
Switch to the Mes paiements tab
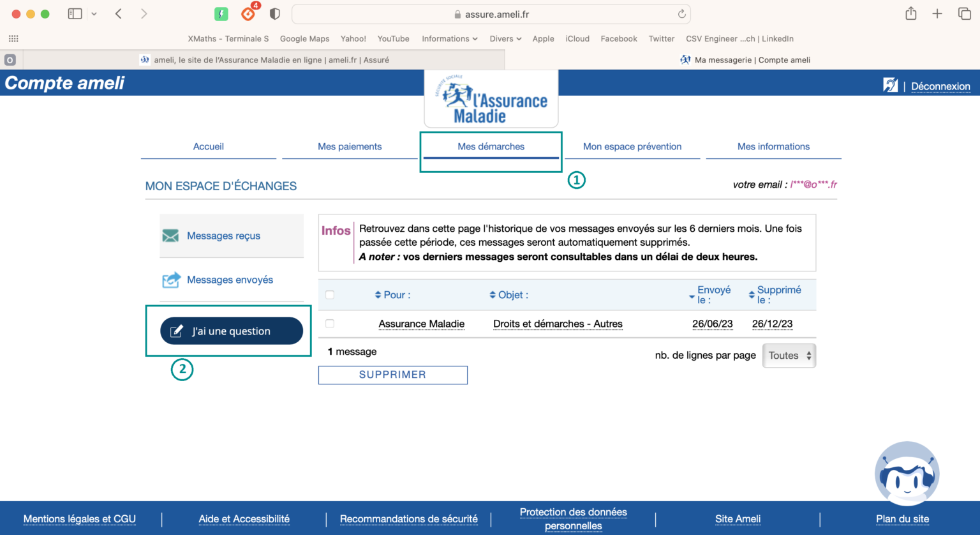point(350,146)
